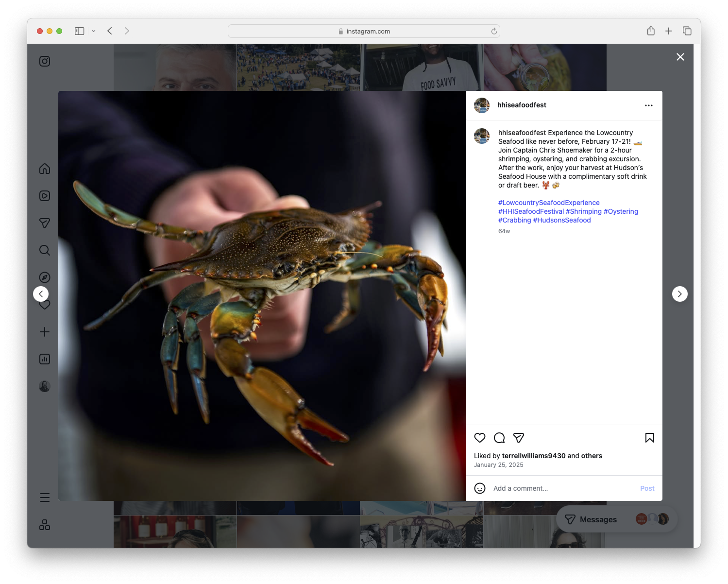Create a new post with the plus icon

(x=44, y=332)
